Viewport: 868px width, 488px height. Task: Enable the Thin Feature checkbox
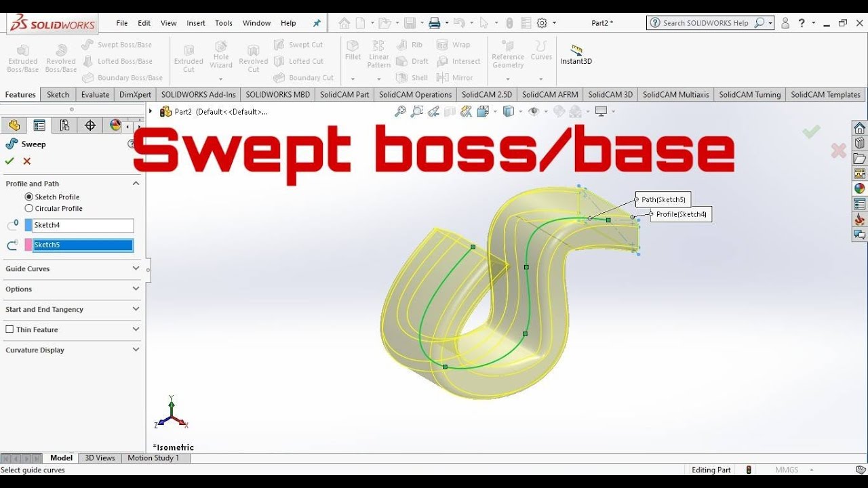(9, 329)
